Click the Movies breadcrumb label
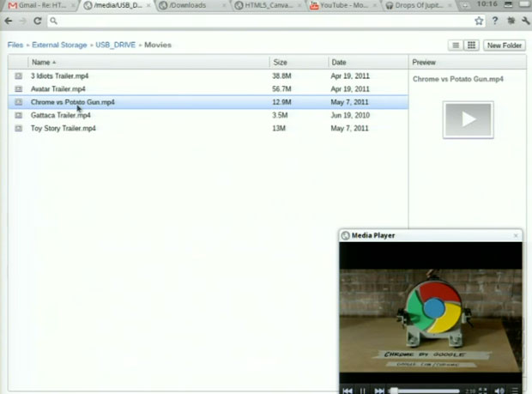 [158, 45]
